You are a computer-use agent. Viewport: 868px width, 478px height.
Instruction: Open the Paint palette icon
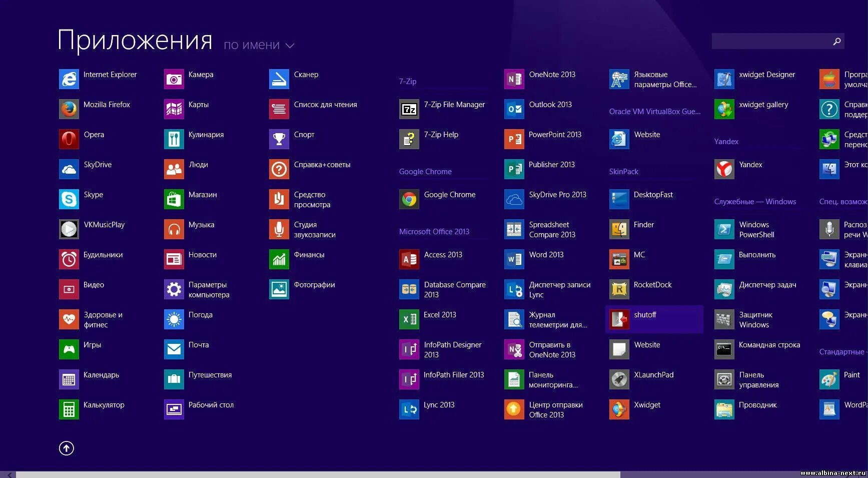(829, 379)
